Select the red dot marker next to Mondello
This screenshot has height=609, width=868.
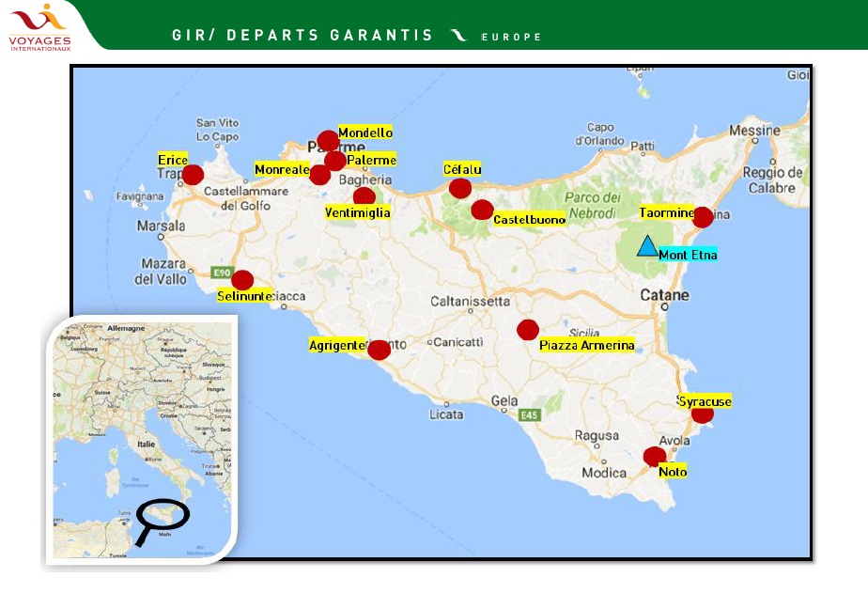tap(328, 141)
